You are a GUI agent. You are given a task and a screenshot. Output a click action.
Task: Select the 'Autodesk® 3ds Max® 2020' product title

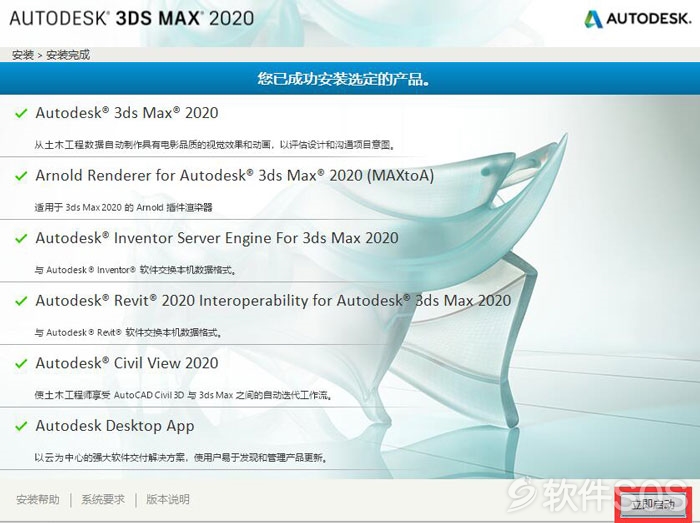pyautogui.click(x=127, y=112)
